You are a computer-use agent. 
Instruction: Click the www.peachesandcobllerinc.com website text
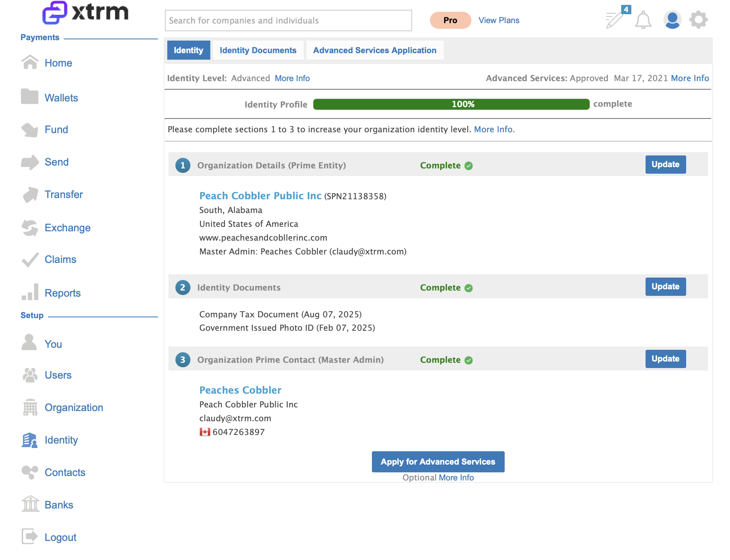coord(263,238)
